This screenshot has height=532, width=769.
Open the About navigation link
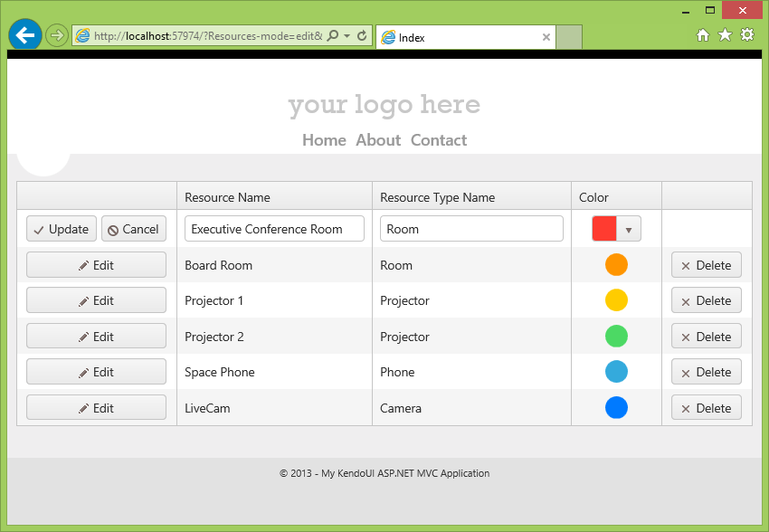pos(378,140)
